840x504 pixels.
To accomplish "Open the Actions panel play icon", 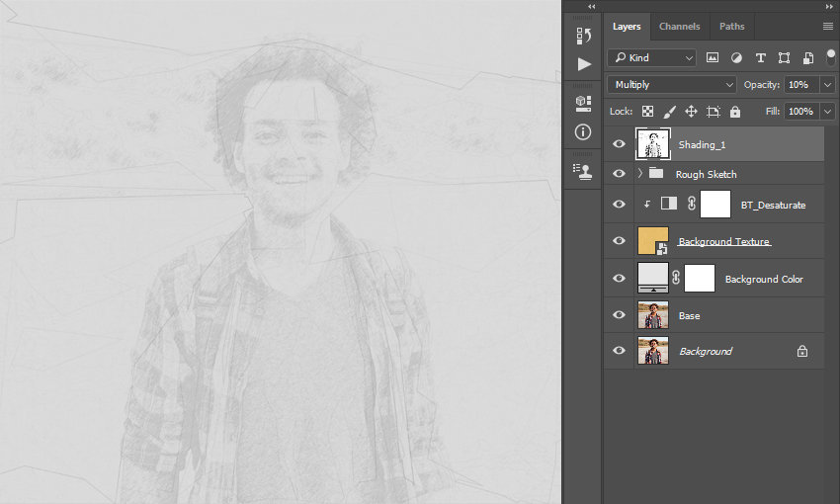I will pyautogui.click(x=584, y=64).
